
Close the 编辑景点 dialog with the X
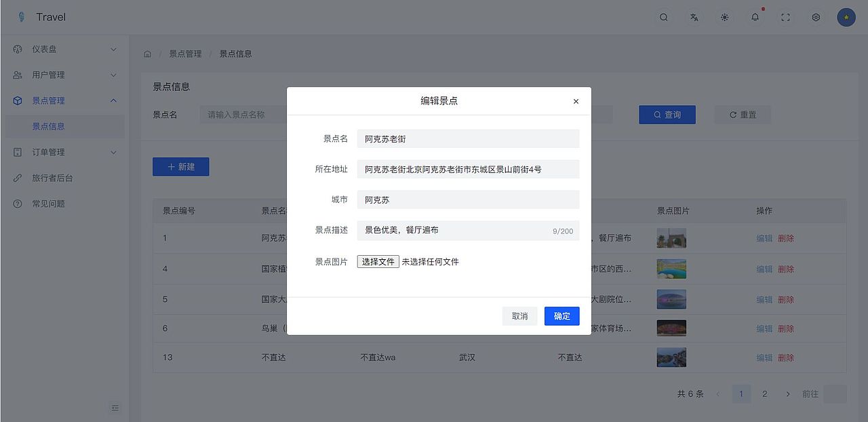[576, 101]
